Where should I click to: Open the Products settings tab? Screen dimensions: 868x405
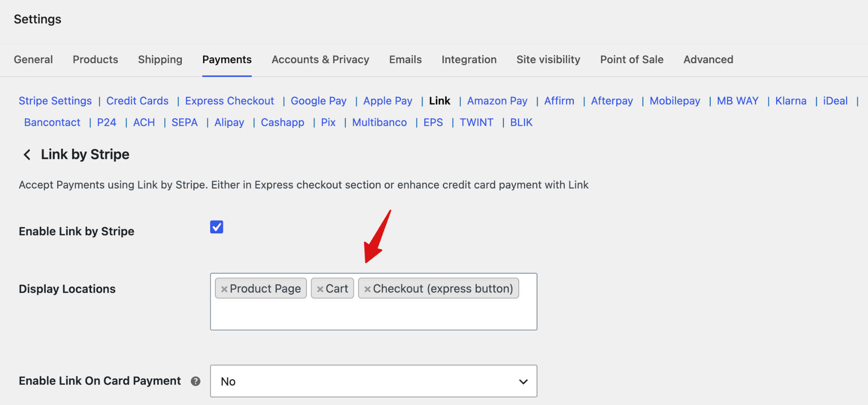(95, 60)
